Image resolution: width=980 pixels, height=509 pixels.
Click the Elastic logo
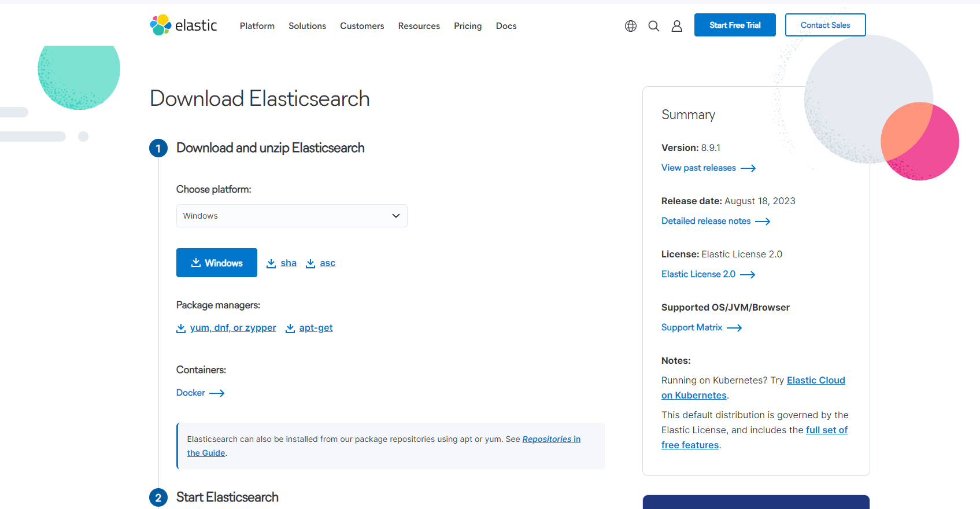click(183, 25)
